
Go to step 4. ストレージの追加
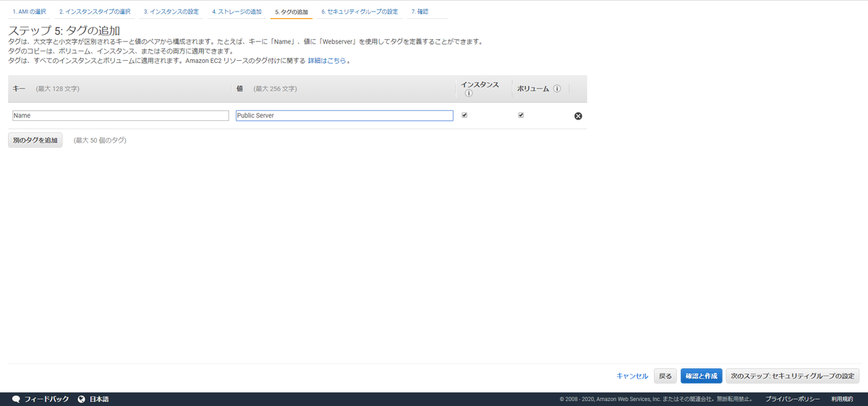point(237,12)
